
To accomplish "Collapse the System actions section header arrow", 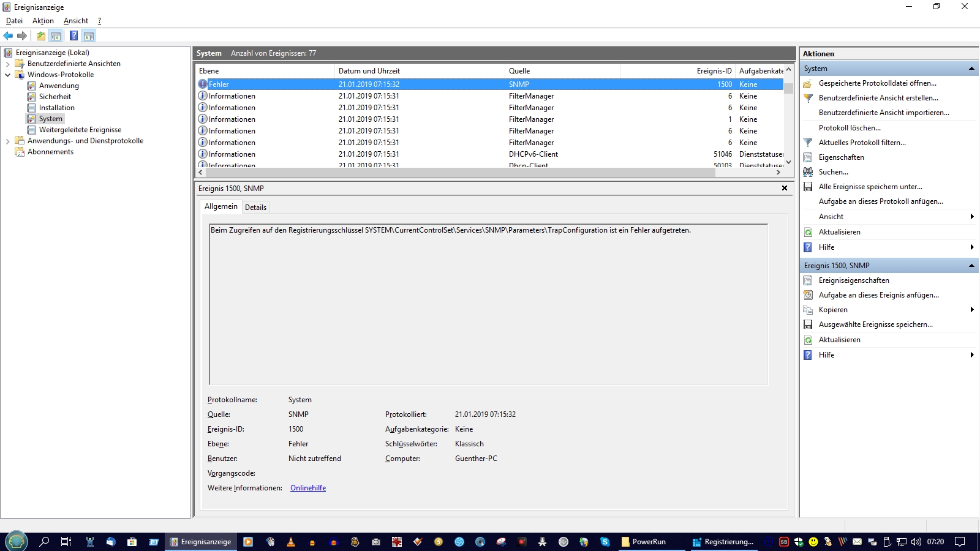I will point(971,69).
